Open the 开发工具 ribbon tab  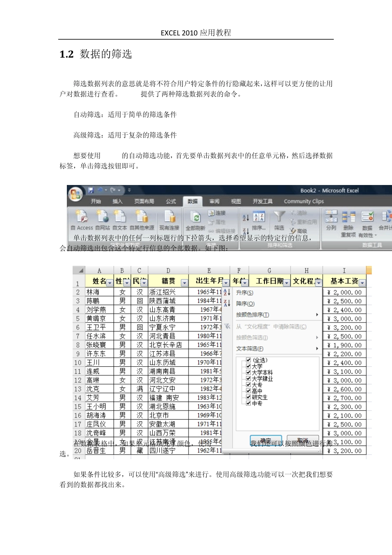point(263,201)
